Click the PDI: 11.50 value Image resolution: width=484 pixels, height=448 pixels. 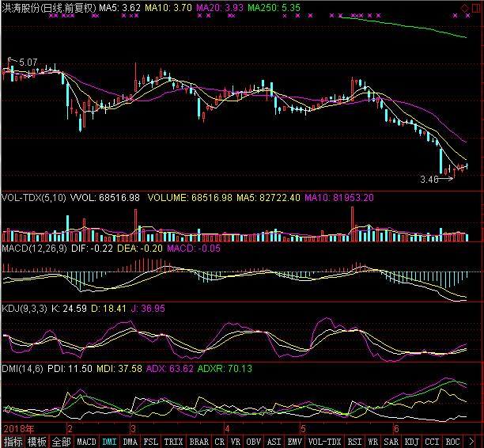click(x=70, y=369)
